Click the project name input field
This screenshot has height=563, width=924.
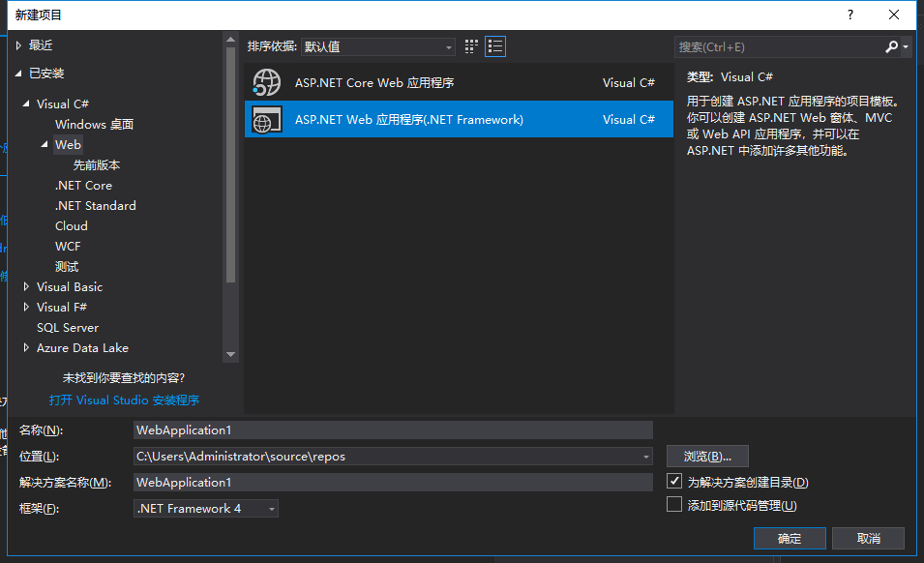[x=393, y=430]
